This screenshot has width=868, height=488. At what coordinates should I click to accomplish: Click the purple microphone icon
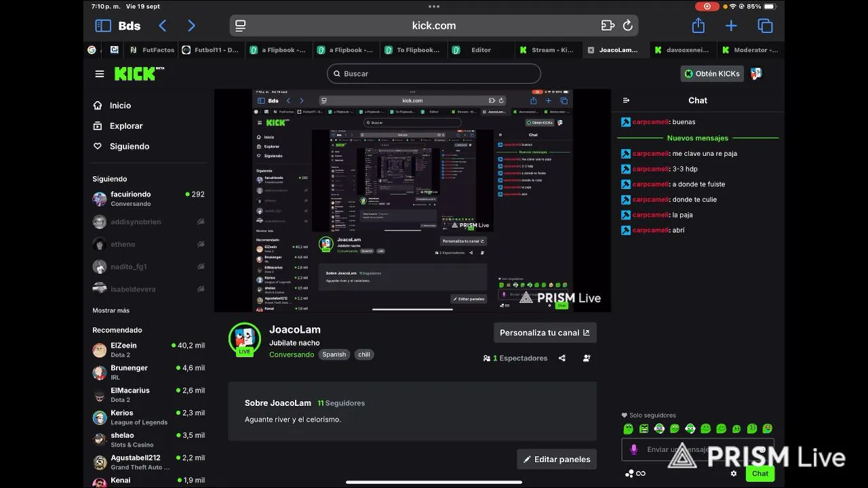click(x=634, y=449)
